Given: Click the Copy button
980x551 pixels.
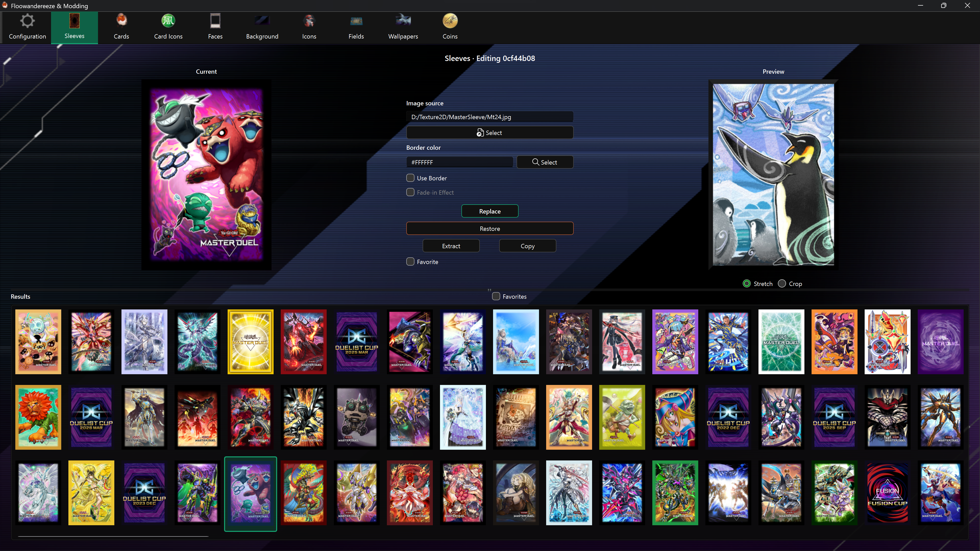Looking at the screenshot, I should click(528, 246).
